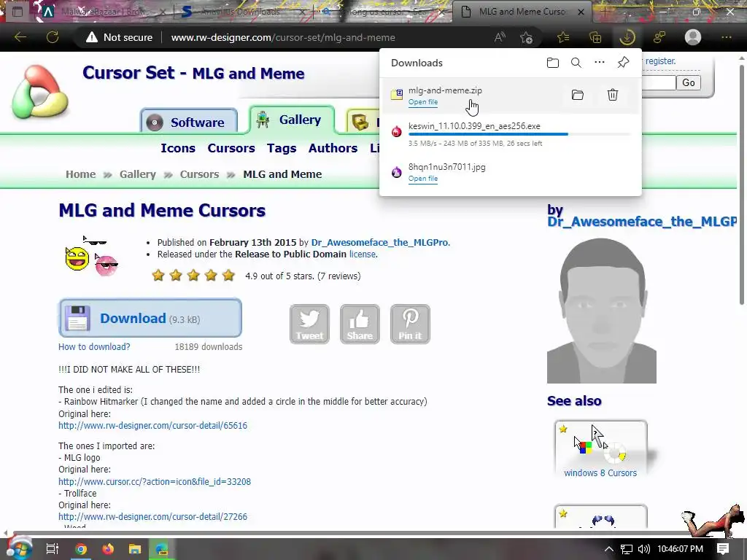Open the downloads folder icon in Downloads panel

(x=553, y=63)
